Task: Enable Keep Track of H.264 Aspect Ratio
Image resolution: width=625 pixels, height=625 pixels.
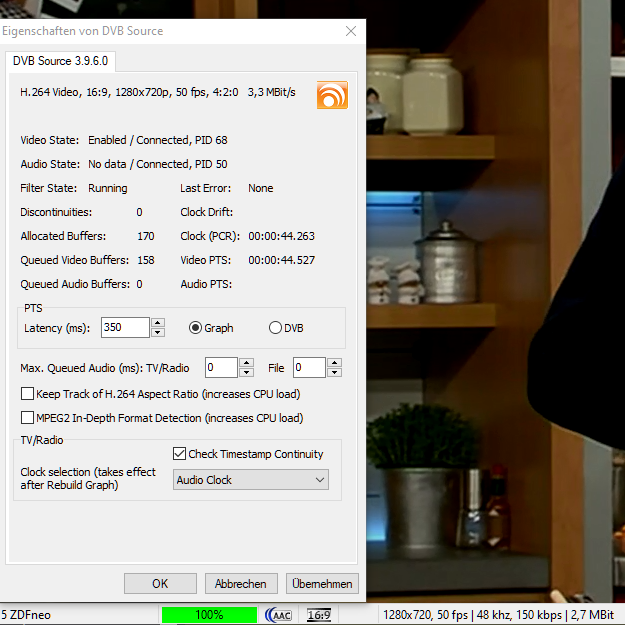Action: click(x=27, y=394)
